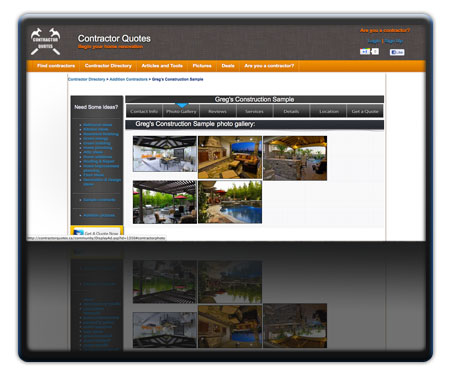Click 'Are you a contractor?' in nav bar
Viewport: 454px width, 369px height.
[269, 66]
